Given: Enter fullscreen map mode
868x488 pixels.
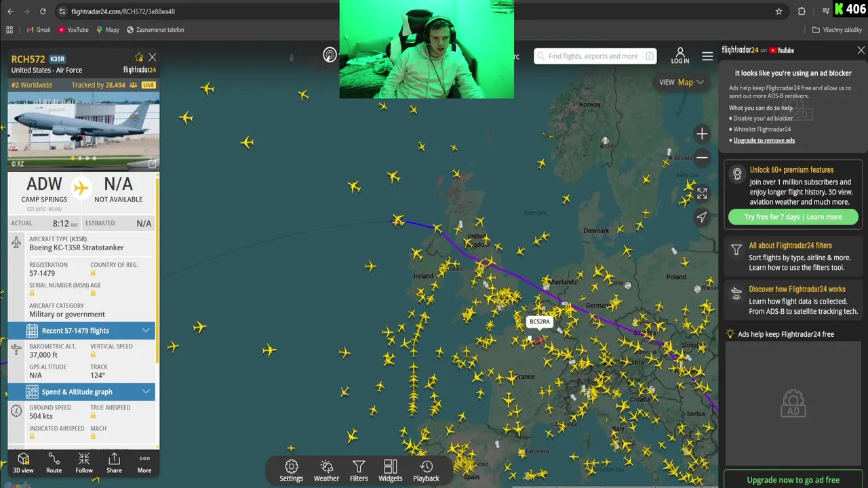Looking at the screenshot, I should [702, 193].
